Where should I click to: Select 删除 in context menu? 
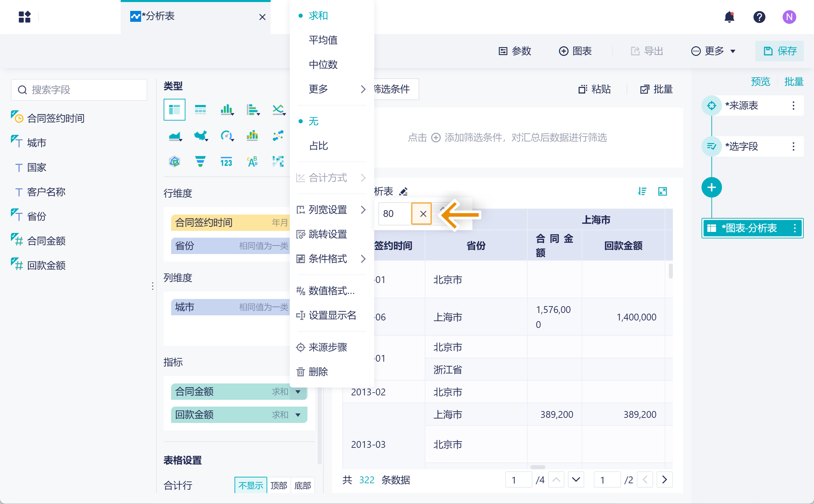[318, 372]
